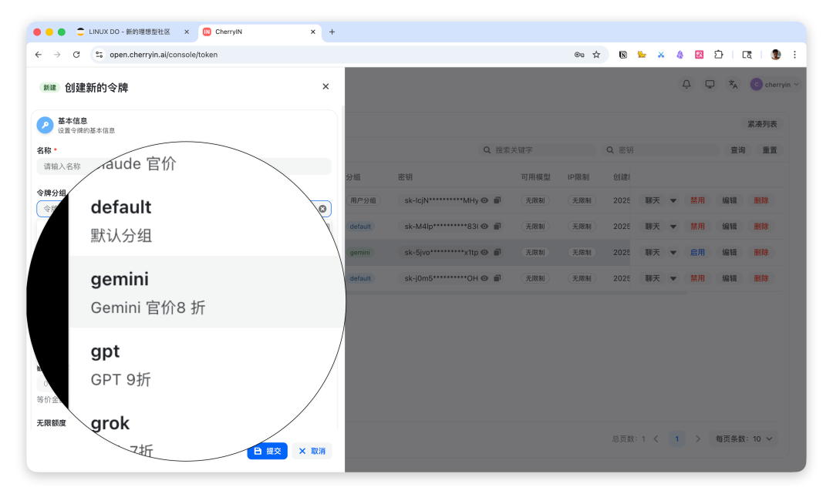The image size is (833, 504).
Task: Expand the 聊天 arrow for sk-M4lp row
Action: click(673, 227)
